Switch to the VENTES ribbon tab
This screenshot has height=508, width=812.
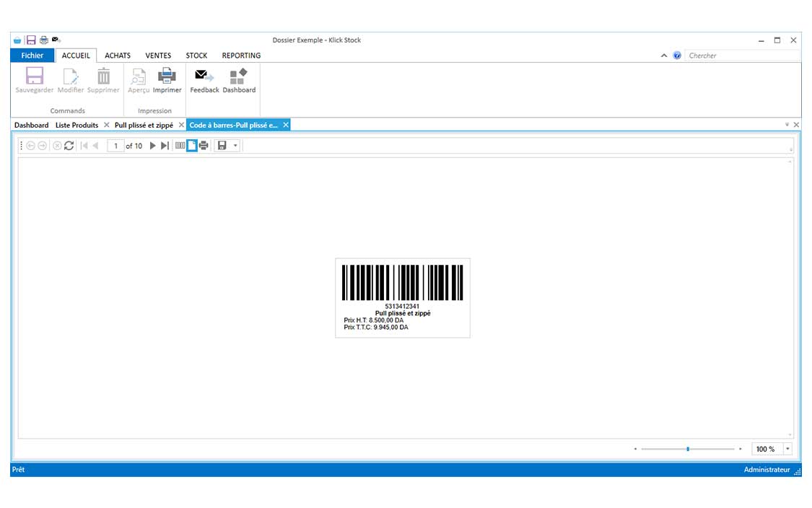[x=158, y=56]
